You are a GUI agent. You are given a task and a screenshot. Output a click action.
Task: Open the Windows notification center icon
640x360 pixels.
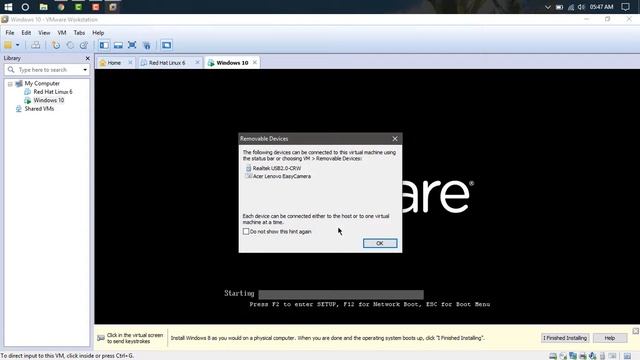(x=625, y=7)
